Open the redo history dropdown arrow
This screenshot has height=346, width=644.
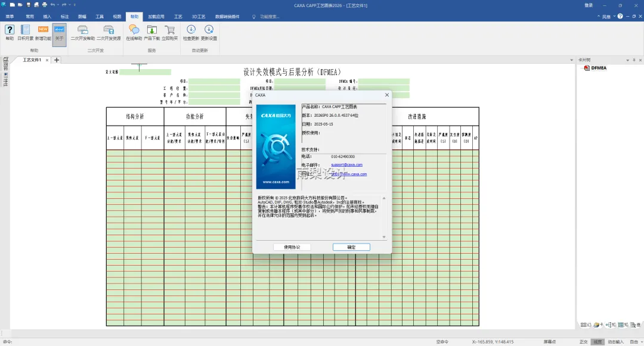coord(69,5)
